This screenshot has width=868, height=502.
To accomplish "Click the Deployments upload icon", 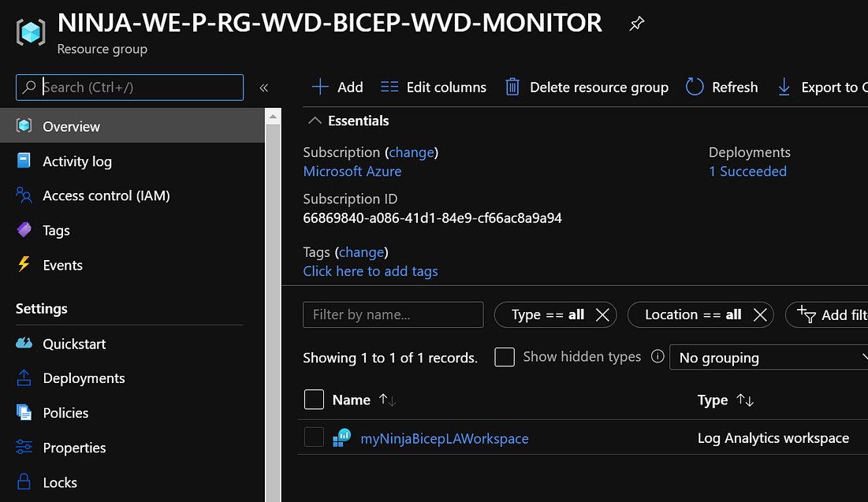I will point(24,377).
